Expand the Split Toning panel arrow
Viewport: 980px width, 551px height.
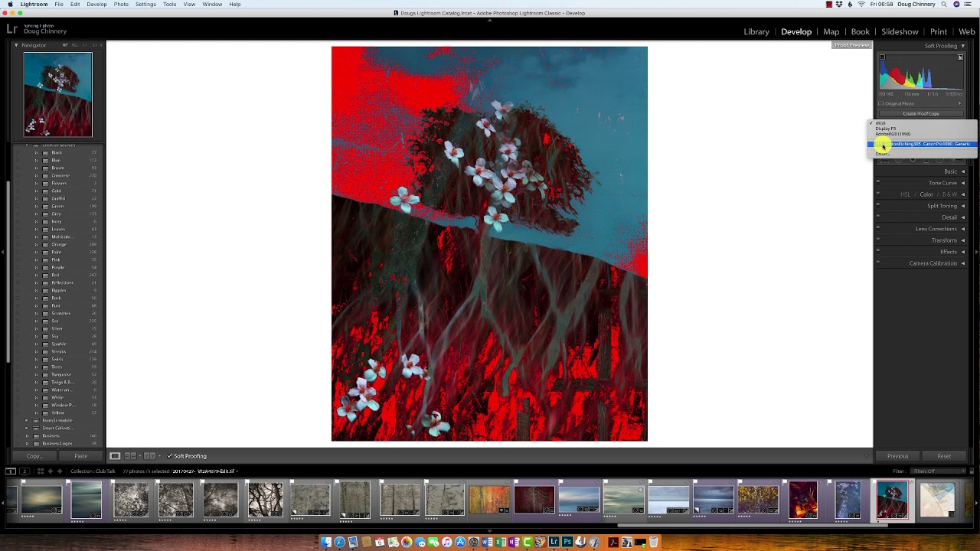(962, 206)
